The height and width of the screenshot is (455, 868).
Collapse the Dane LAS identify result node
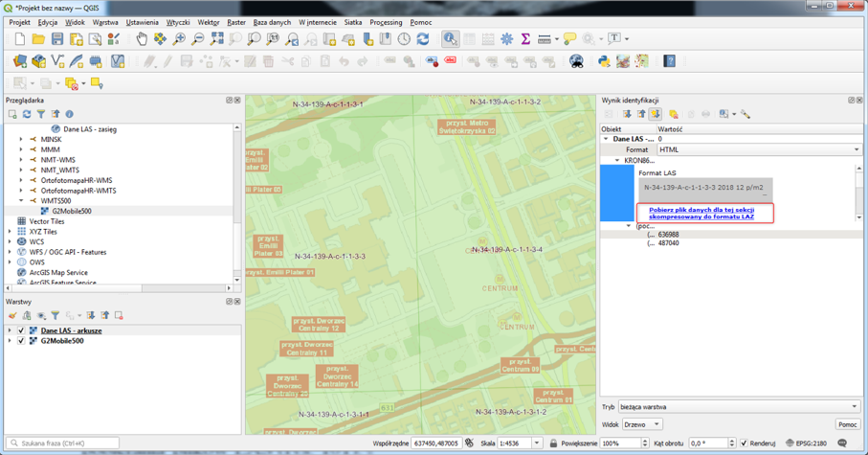pos(606,139)
